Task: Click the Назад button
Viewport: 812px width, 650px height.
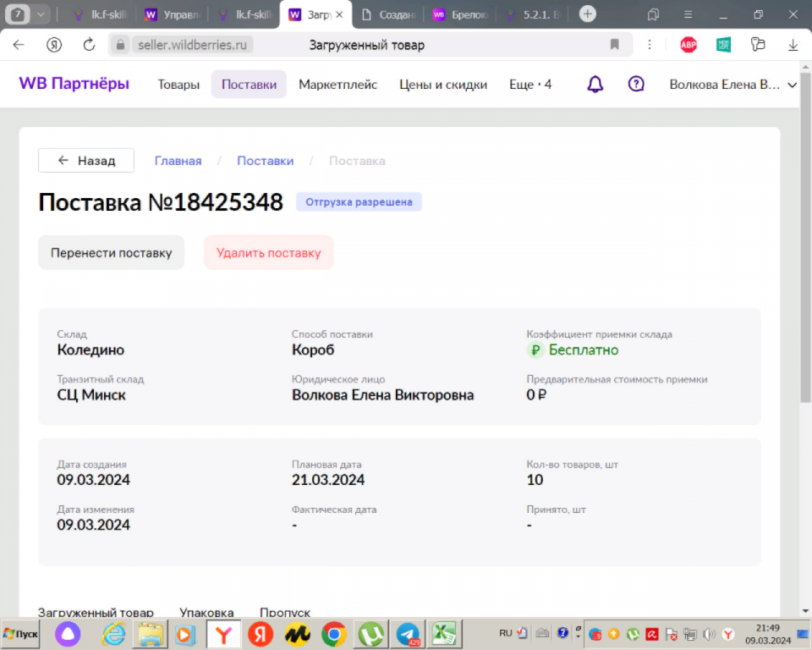Action: pyautogui.click(x=86, y=161)
